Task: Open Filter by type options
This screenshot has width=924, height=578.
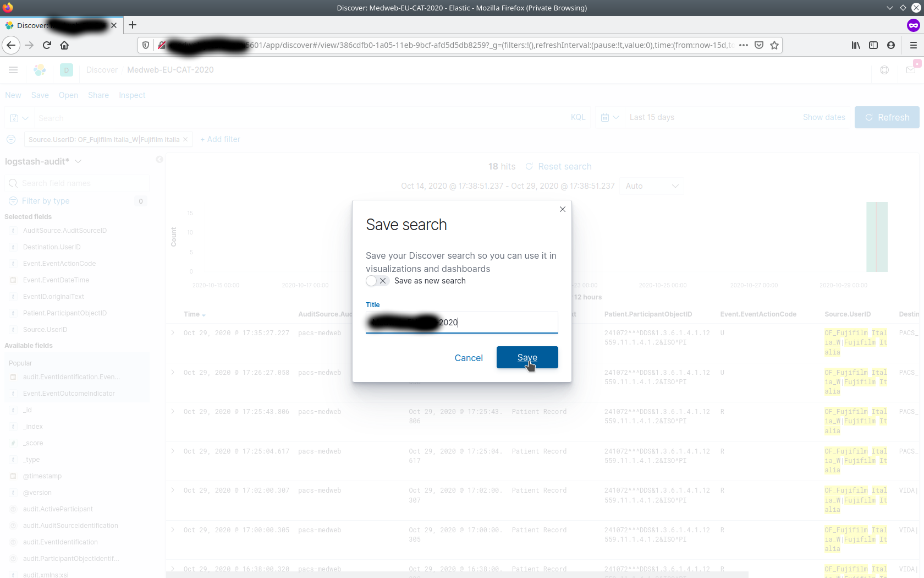Action: 46,201
